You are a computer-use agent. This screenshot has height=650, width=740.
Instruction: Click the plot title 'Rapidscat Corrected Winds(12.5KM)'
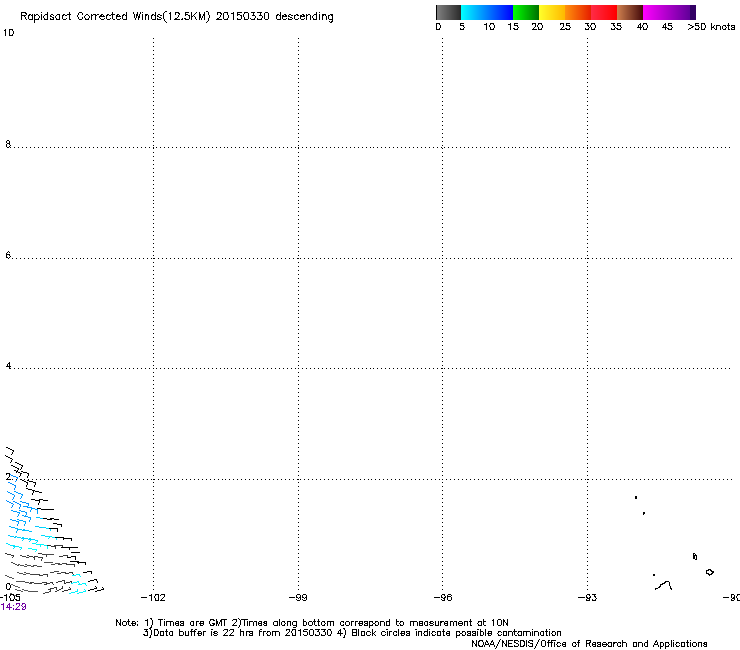(x=115, y=17)
